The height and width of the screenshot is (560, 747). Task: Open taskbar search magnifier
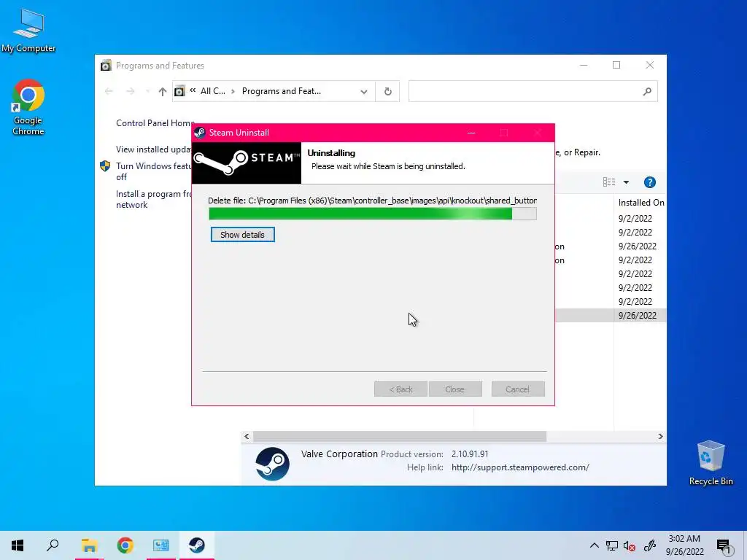[x=53, y=545]
